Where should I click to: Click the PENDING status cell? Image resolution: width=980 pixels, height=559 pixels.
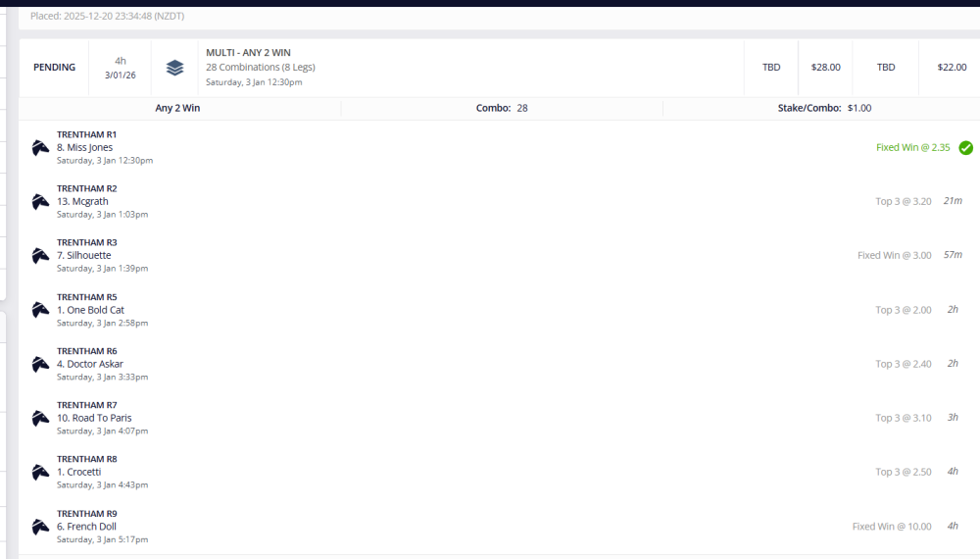point(54,68)
